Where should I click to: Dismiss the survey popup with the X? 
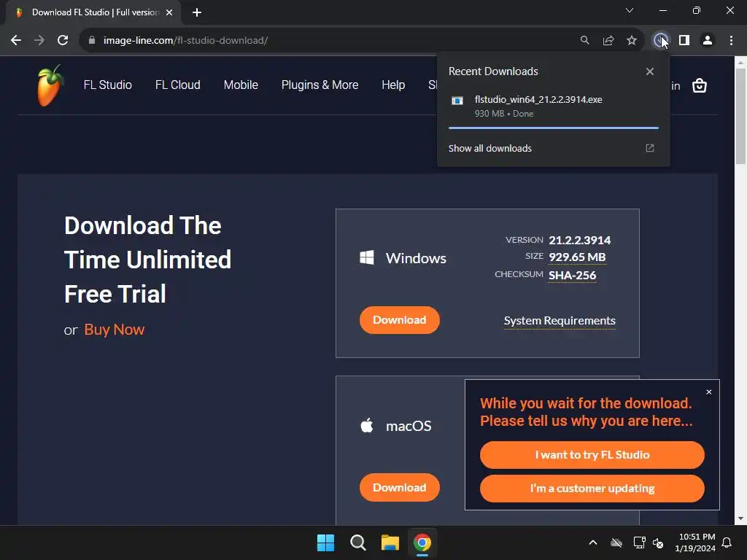tap(709, 392)
